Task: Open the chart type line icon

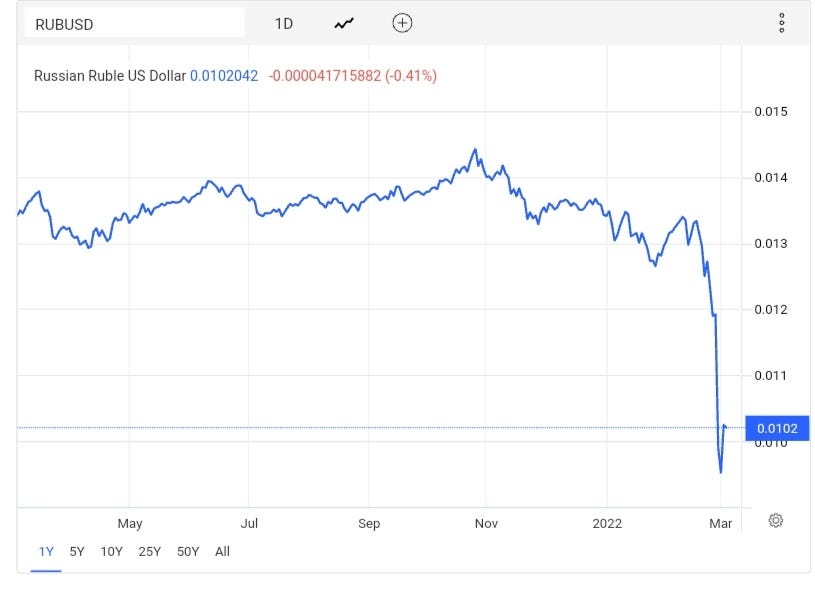Action: pos(344,23)
